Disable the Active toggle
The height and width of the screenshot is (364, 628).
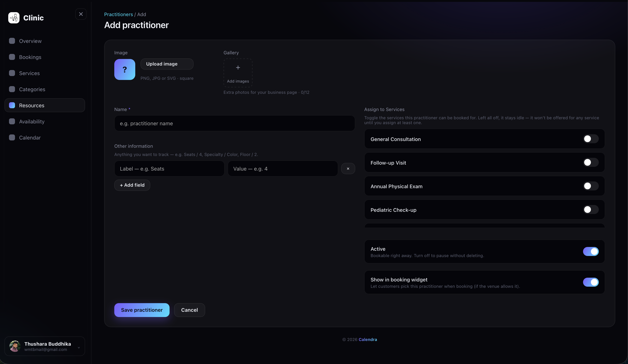pyautogui.click(x=591, y=252)
